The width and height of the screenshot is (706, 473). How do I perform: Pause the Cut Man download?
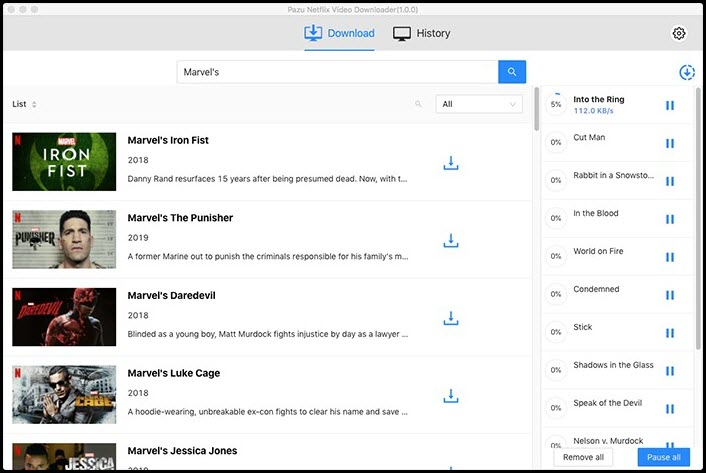click(670, 143)
